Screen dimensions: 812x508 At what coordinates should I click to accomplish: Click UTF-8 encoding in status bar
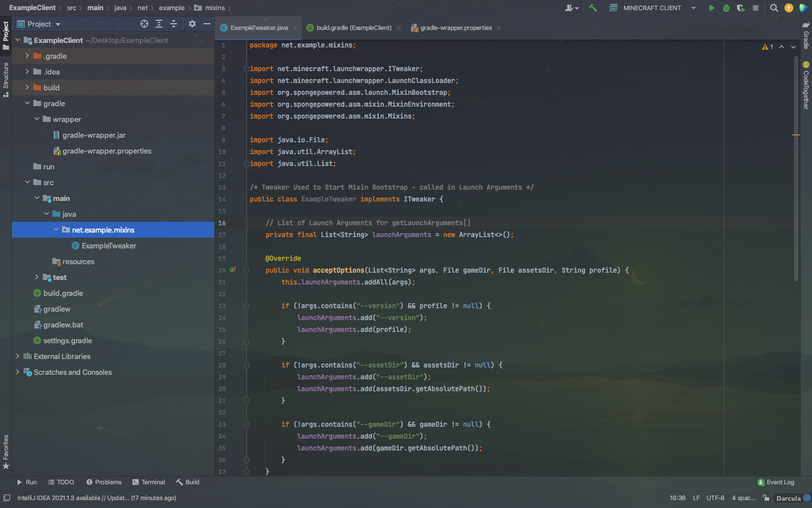716,498
